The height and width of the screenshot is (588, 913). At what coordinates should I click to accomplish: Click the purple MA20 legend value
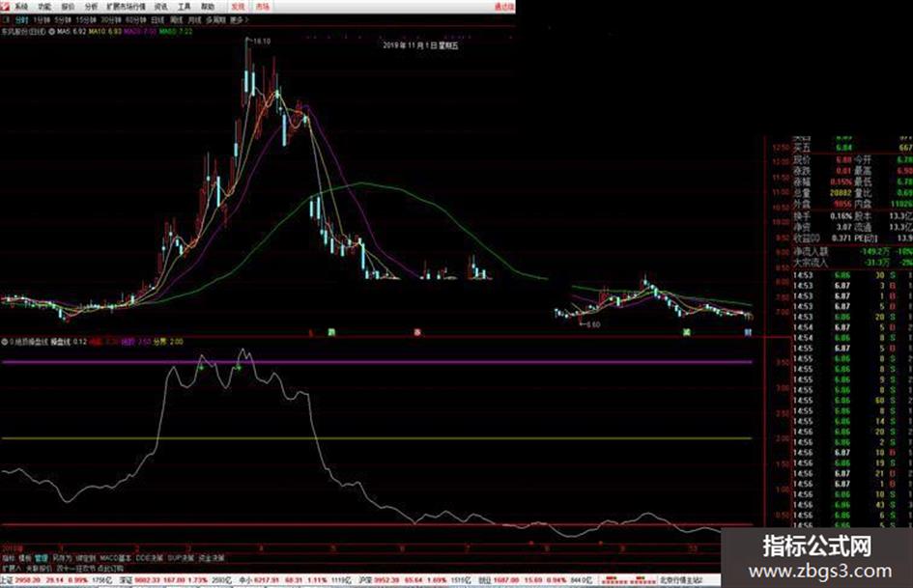(x=140, y=32)
